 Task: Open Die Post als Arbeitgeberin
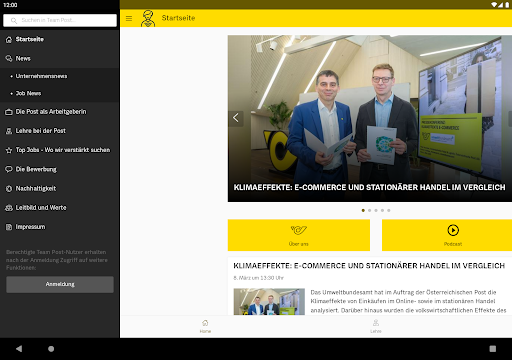coord(60,112)
